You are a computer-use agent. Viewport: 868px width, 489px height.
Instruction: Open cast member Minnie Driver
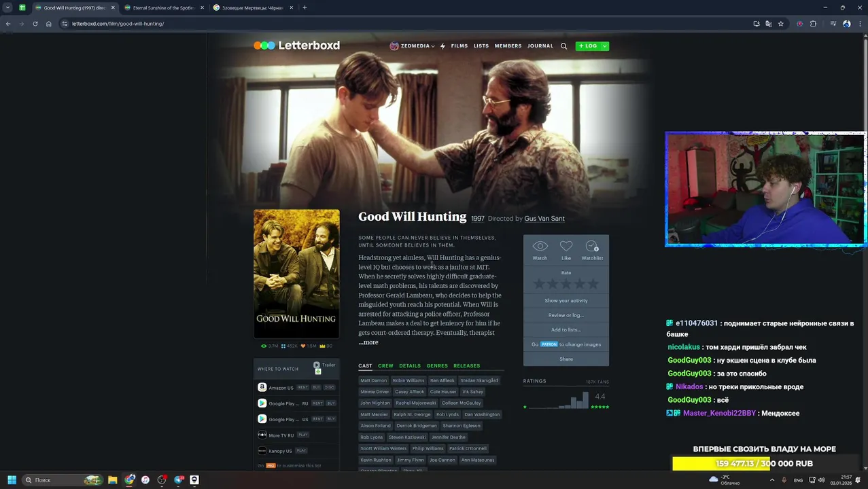click(x=375, y=392)
